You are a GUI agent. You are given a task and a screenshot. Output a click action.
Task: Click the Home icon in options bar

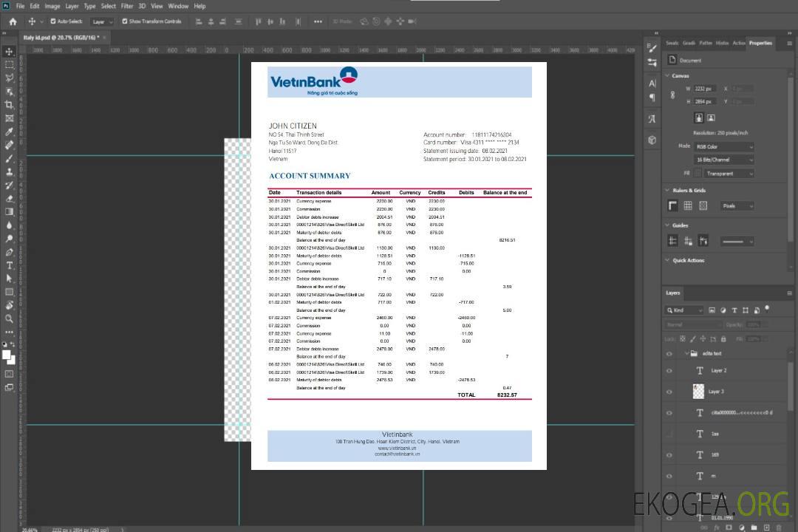pos(13,21)
